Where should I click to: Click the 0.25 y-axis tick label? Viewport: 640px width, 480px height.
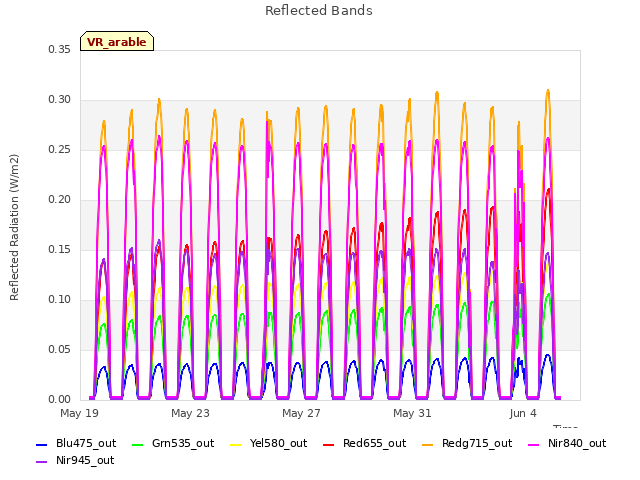coord(60,149)
